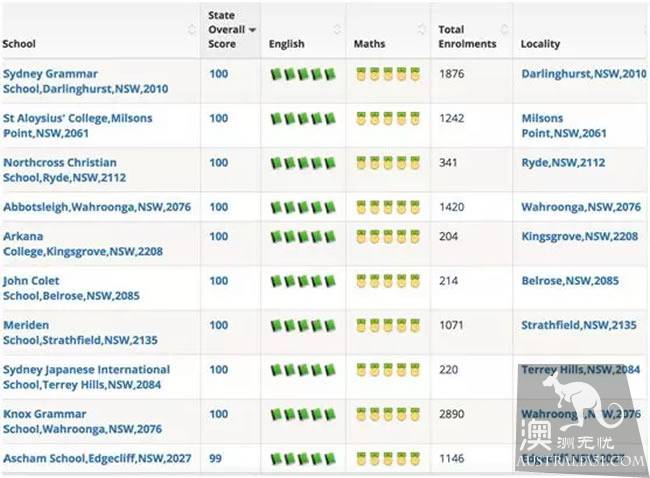This screenshot has height=478, width=650.
Task: Click English book rating in Ascham School row
Action: tap(303, 459)
